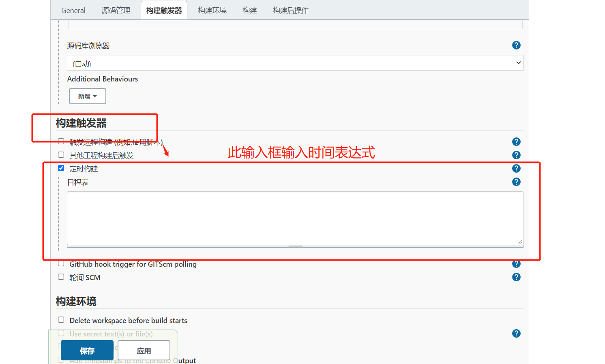Expand the 新增 behaviours dropdown button

88,96
